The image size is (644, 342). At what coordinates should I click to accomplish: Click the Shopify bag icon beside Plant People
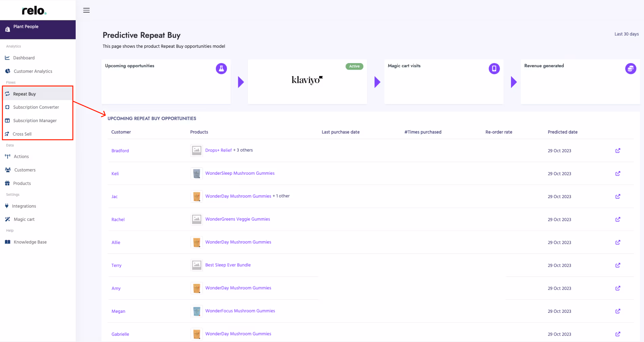click(7, 30)
